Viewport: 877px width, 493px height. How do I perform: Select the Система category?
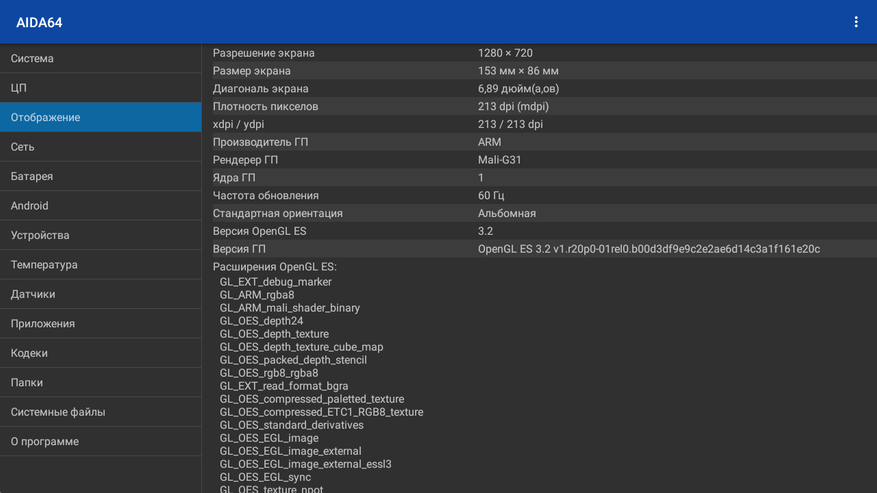pyautogui.click(x=100, y=59)
